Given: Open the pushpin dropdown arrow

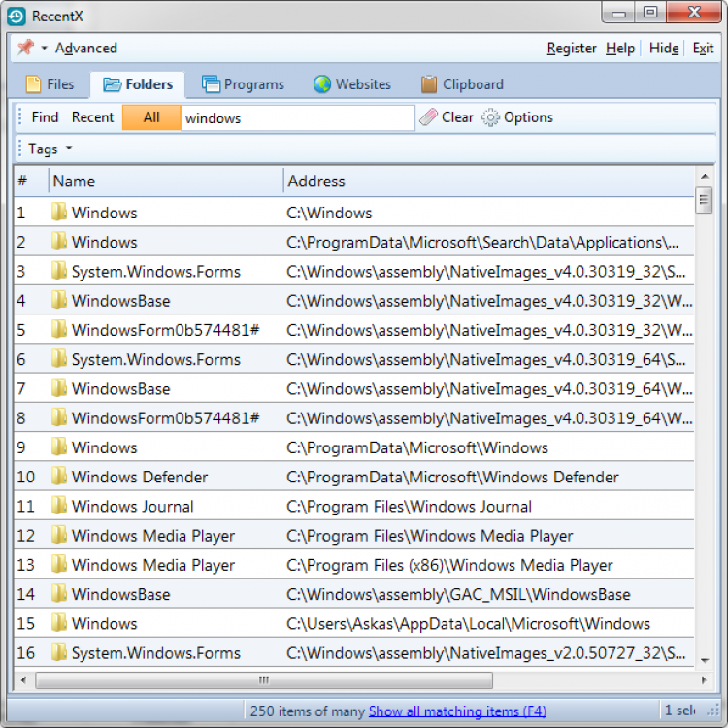Looking at the screenshot, I should [44, 48].
